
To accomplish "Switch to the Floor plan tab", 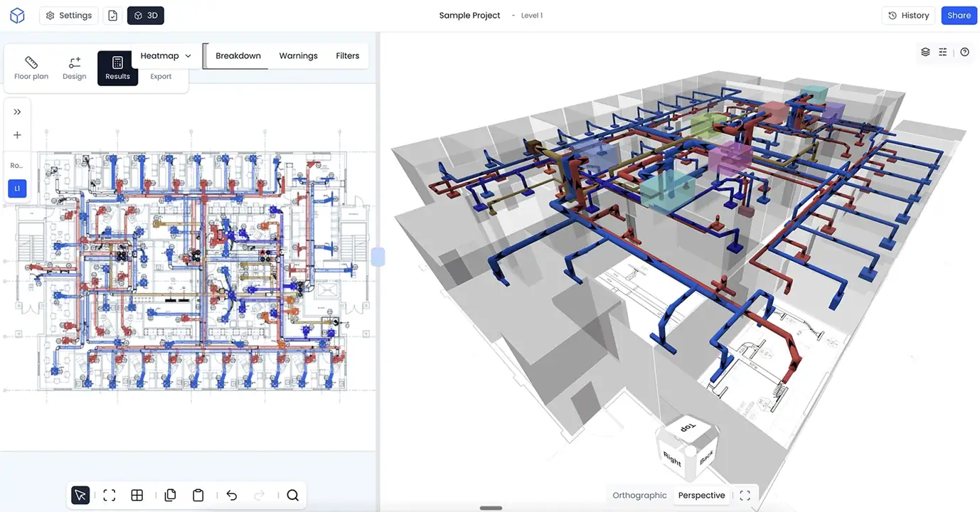I will (31, 68).
